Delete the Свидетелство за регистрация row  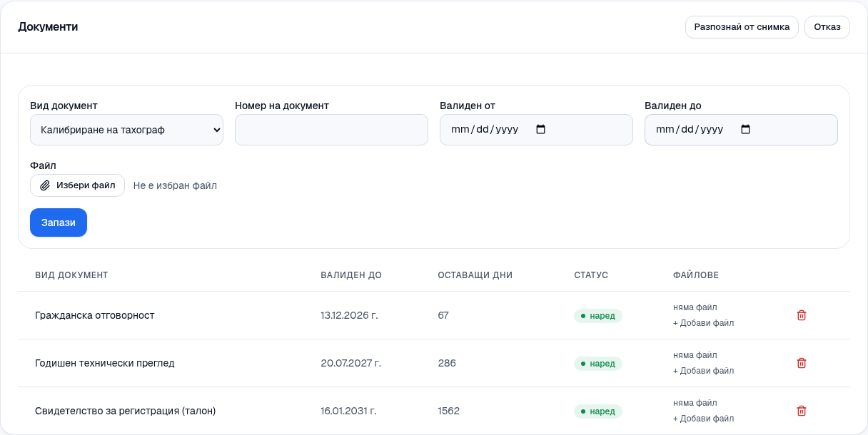801,411
